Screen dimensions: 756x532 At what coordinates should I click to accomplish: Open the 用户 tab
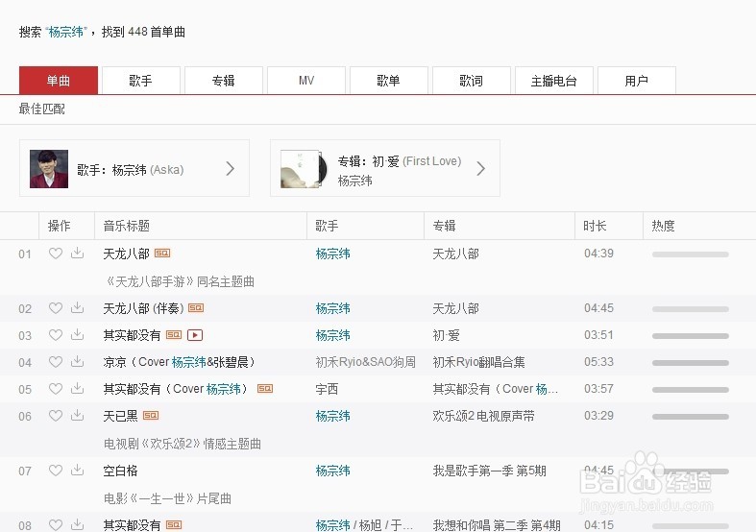click(637, 81)
